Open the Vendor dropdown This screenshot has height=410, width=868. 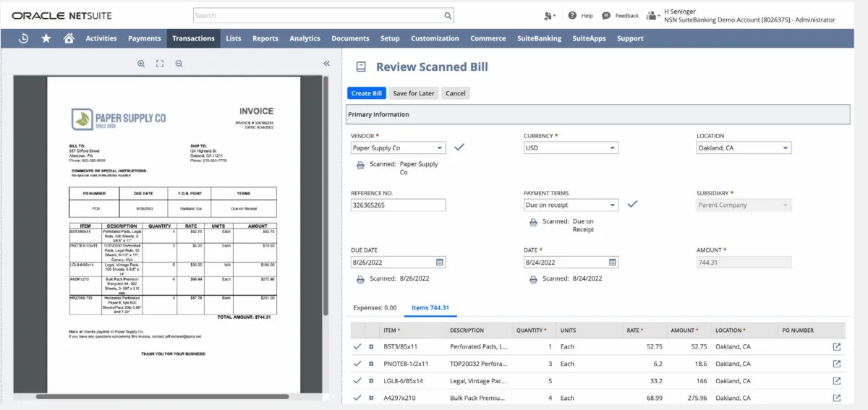click(x=440, y=148)
